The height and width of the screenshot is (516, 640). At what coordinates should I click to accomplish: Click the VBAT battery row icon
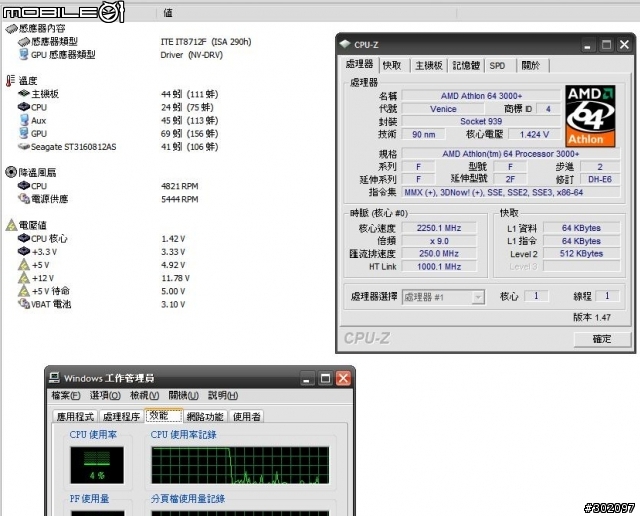point(24,304)
